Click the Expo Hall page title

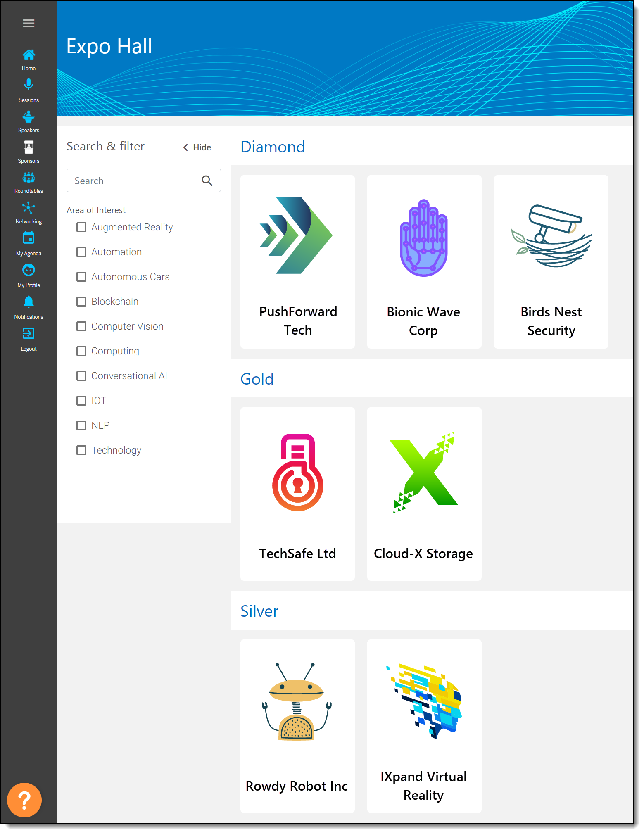click(109, 46)
